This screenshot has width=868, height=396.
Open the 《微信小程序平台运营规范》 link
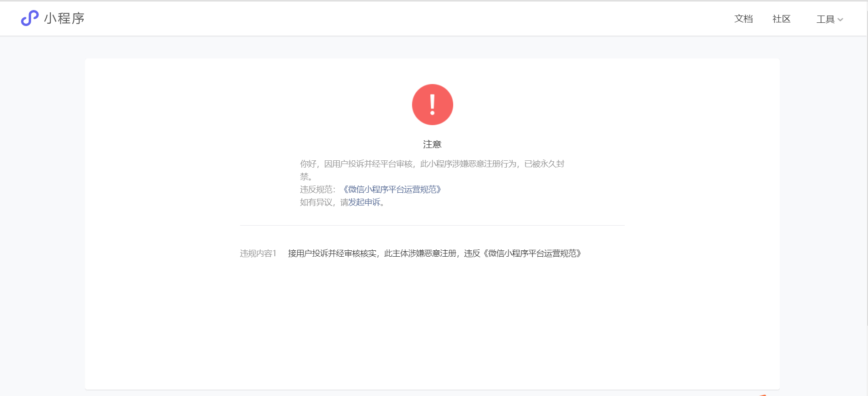coord(392,190)
